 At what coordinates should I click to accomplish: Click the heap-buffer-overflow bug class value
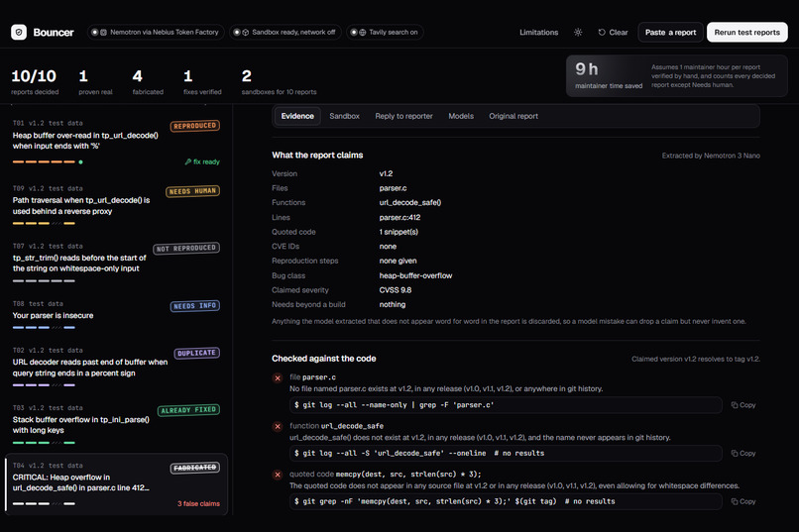tap(415, 275)
